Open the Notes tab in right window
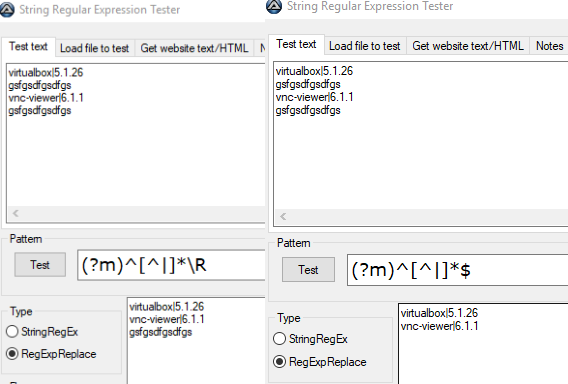 click(x=549, y=46)
